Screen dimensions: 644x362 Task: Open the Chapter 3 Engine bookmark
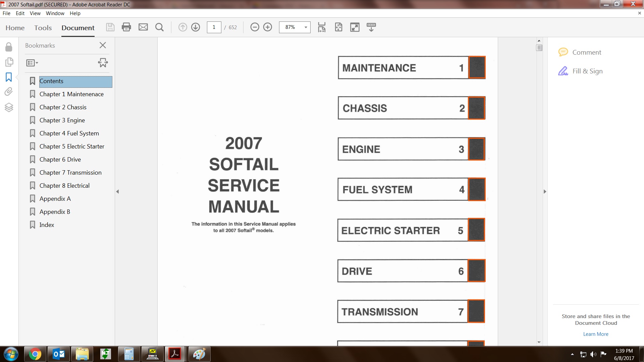tap(62, 120)
